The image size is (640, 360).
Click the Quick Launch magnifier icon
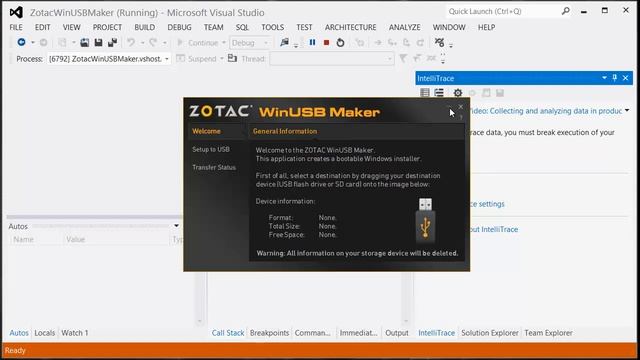(x=565, y=11)
